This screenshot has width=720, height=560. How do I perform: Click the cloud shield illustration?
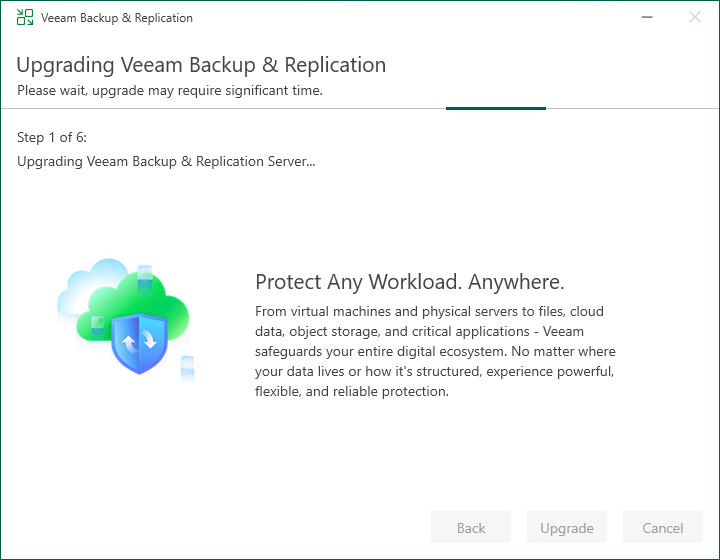(126, 319)
